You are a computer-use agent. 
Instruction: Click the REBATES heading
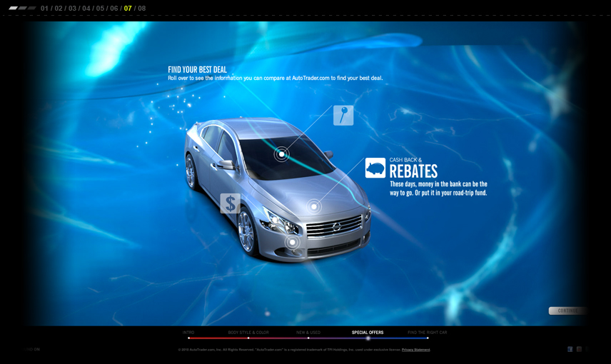click(x=413, y=171)
